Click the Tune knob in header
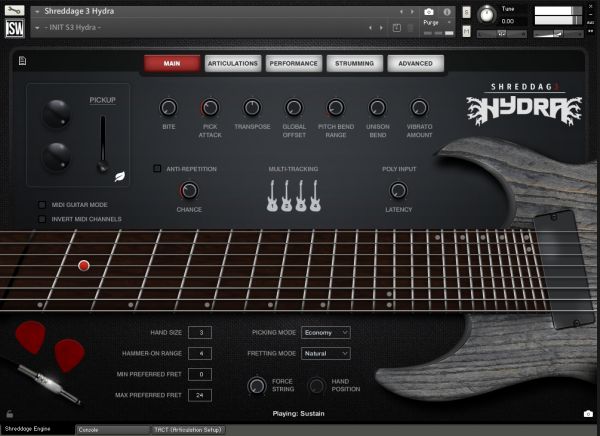 pos(487,15)
